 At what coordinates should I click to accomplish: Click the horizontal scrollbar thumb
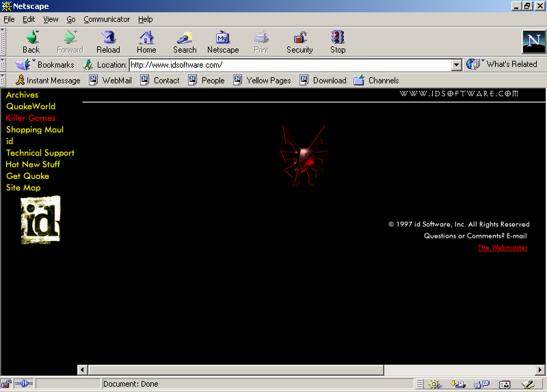236,369
